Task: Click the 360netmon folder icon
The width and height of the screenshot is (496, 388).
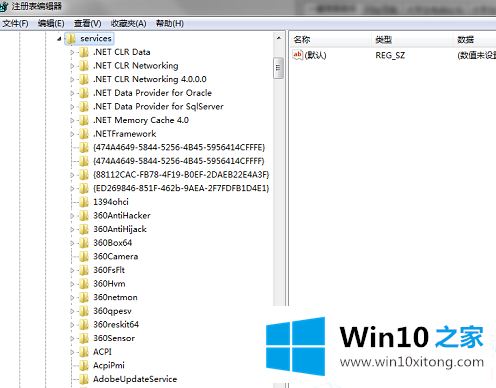Action: pyautogui.click(x=84, y=298)
